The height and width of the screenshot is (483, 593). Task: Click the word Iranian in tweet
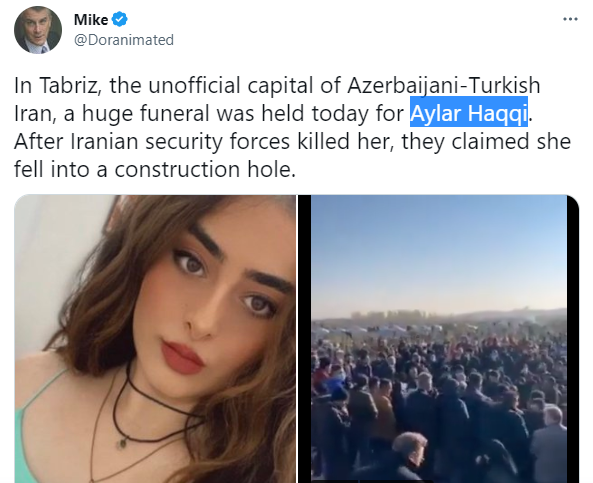pos(104,141)
